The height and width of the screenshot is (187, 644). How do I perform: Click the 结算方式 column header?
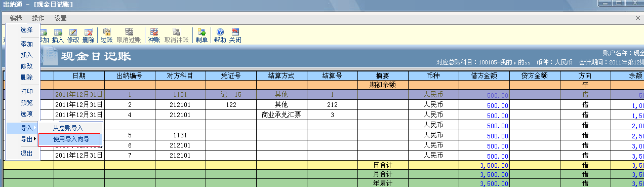coord(281,76)
